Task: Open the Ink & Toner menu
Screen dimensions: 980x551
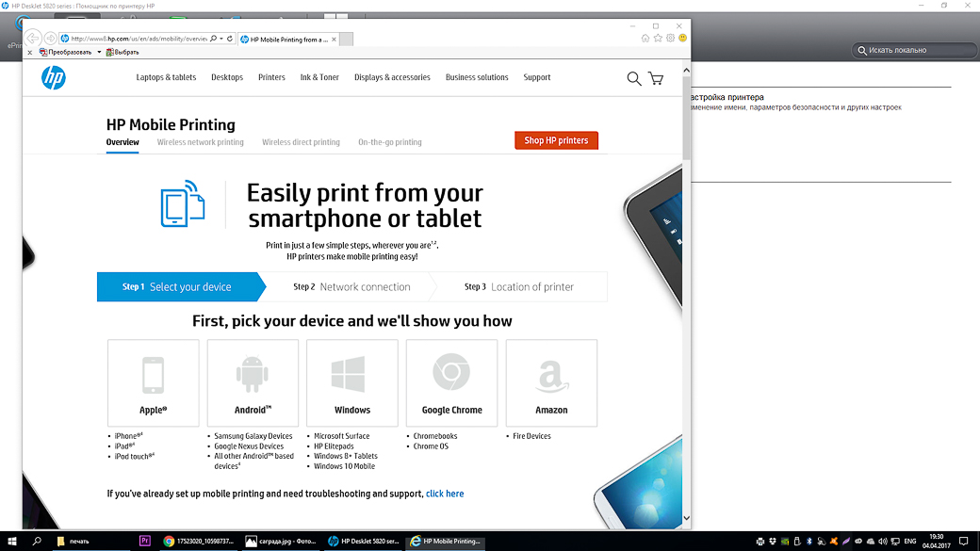Action: click(319, 77)
